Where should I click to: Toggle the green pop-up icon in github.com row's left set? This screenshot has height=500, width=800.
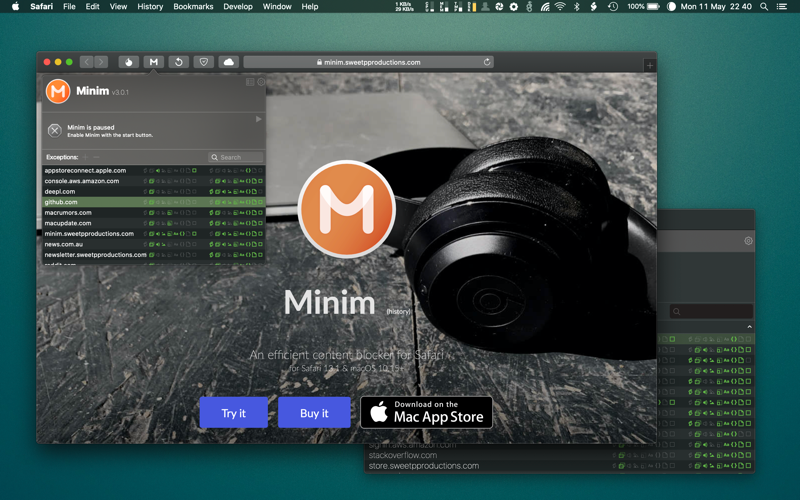point(152,202)
